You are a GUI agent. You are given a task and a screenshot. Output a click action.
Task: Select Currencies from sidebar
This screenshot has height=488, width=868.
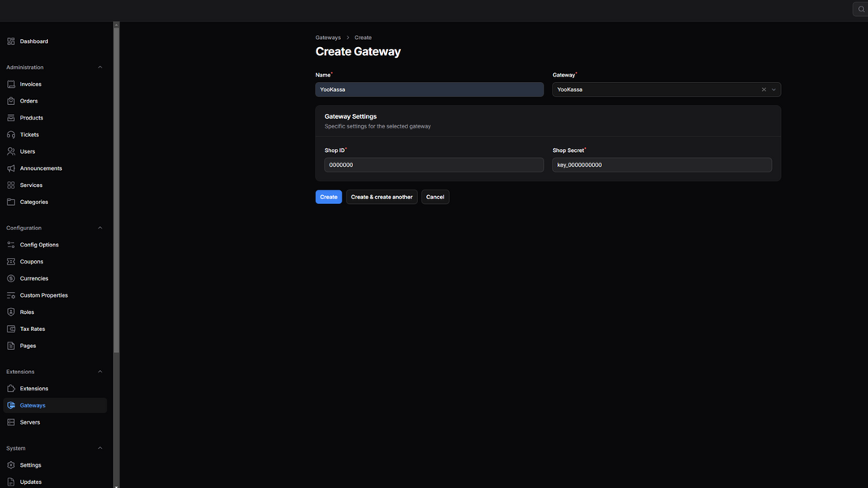pos(55,278)
